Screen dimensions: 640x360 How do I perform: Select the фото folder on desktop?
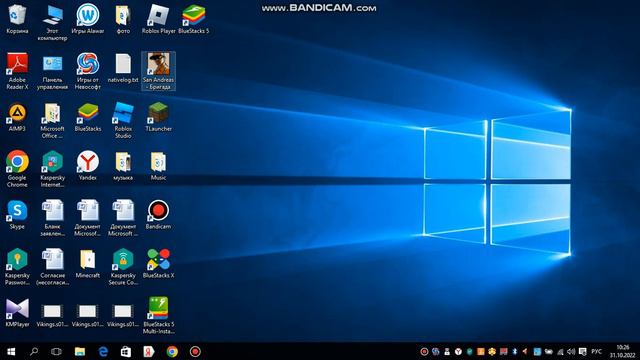tap(123, 20)
